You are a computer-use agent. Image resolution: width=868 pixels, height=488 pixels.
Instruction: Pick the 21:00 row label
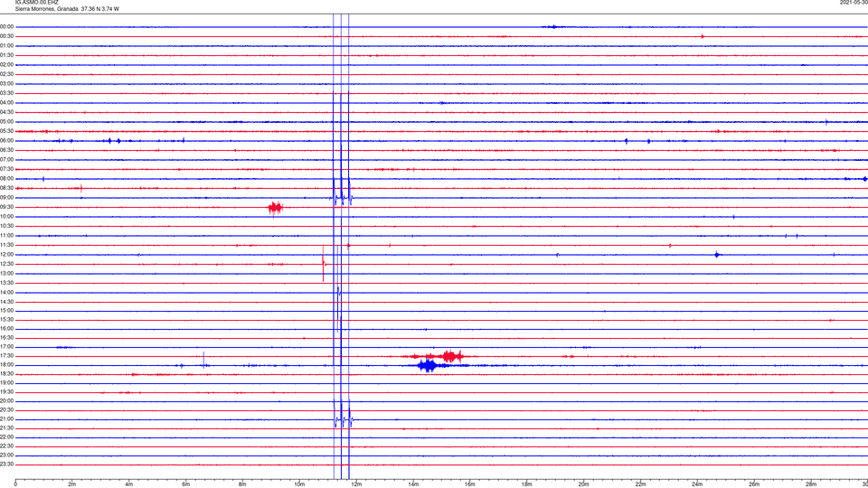coord(7,419)
